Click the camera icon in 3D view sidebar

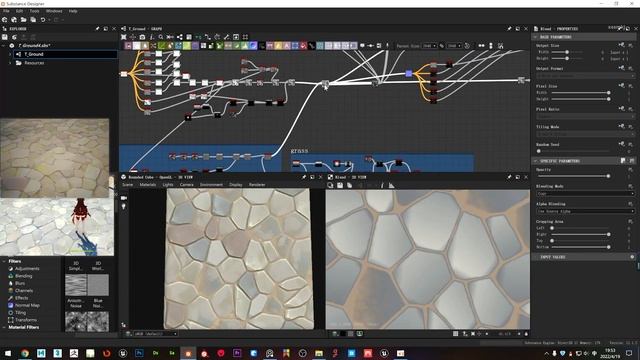click(124, 198)
